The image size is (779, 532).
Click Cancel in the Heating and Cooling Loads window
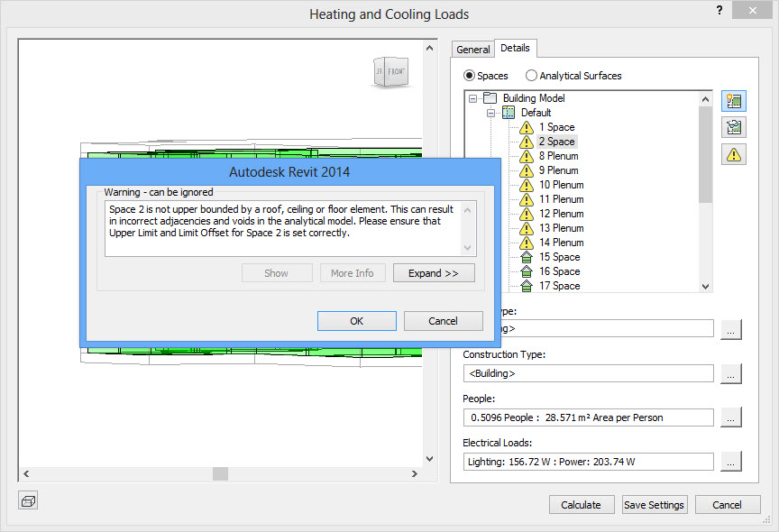pyautogui.click(x=728, y=505)
